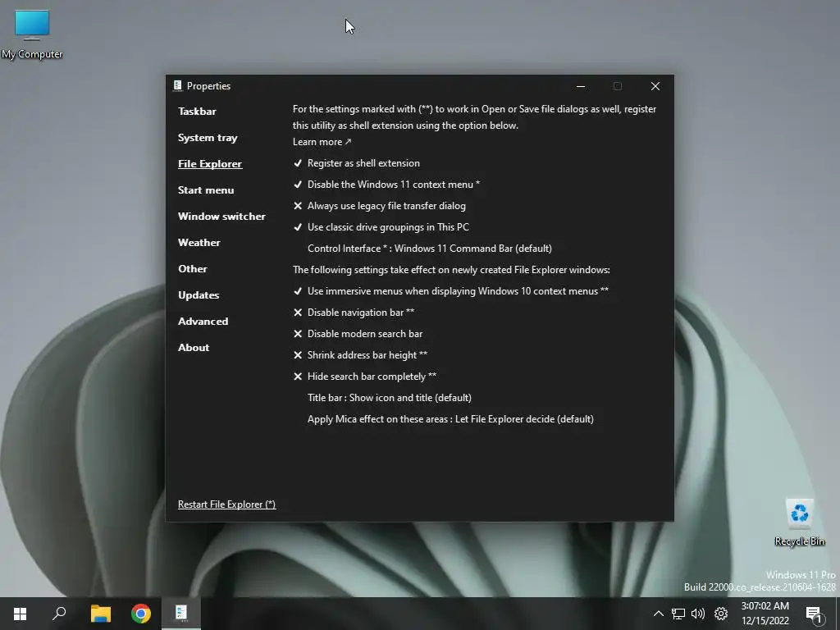This screenshot has width=840, height=630.
Task: Open the Weather section
Action: pyautogui.click(x=199, y=243)
